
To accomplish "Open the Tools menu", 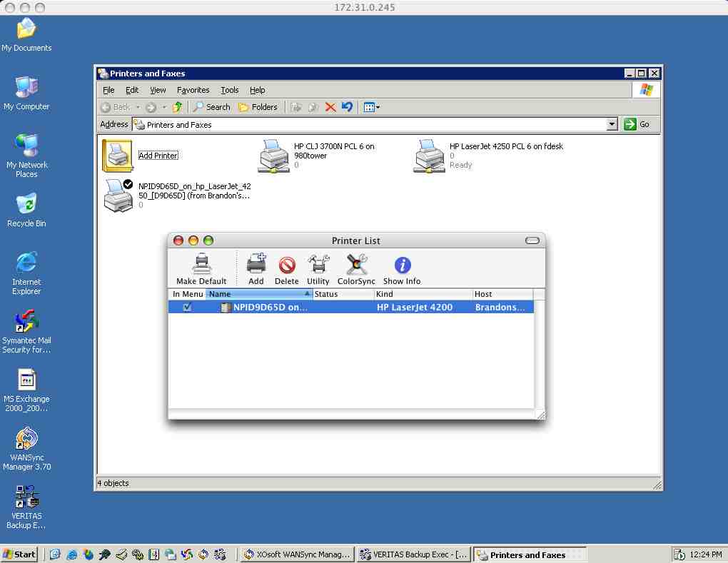I will (x=229, y=90).
